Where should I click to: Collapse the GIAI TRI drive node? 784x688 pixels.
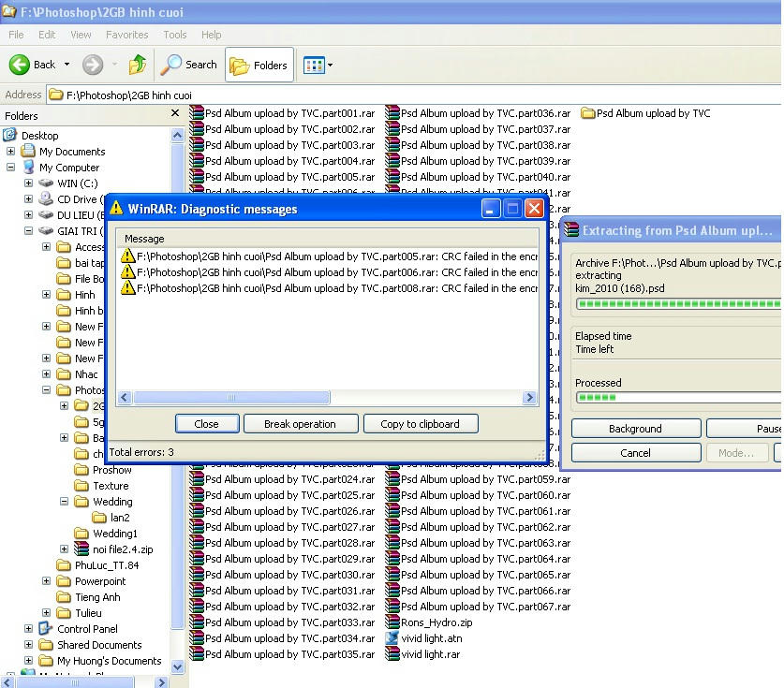click(x=28, y=230)
